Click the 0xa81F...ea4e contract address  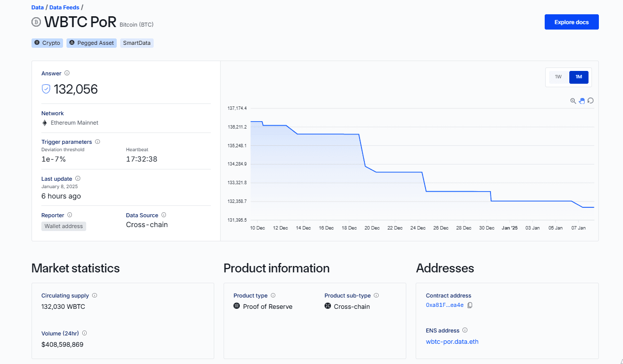(x=444, y=305)
